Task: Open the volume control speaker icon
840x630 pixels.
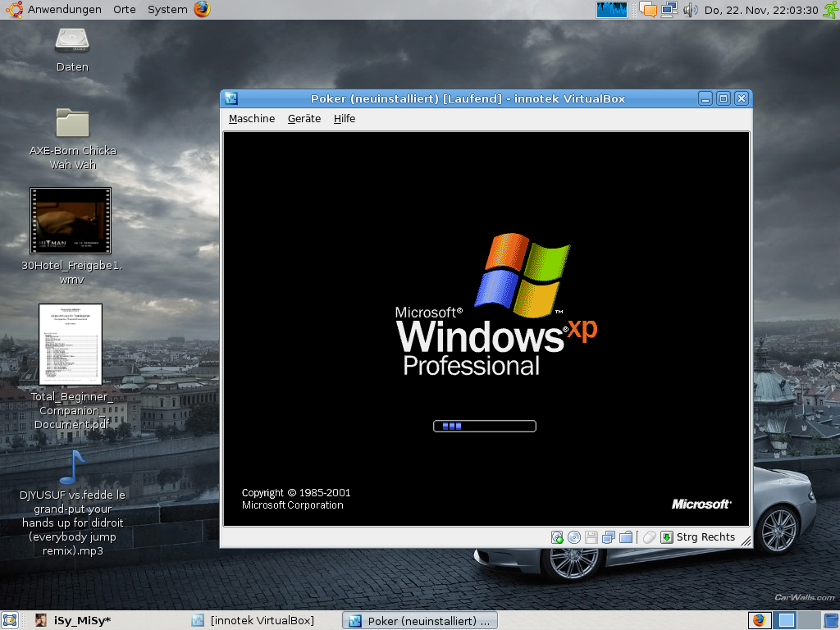Action: point(690,10)
